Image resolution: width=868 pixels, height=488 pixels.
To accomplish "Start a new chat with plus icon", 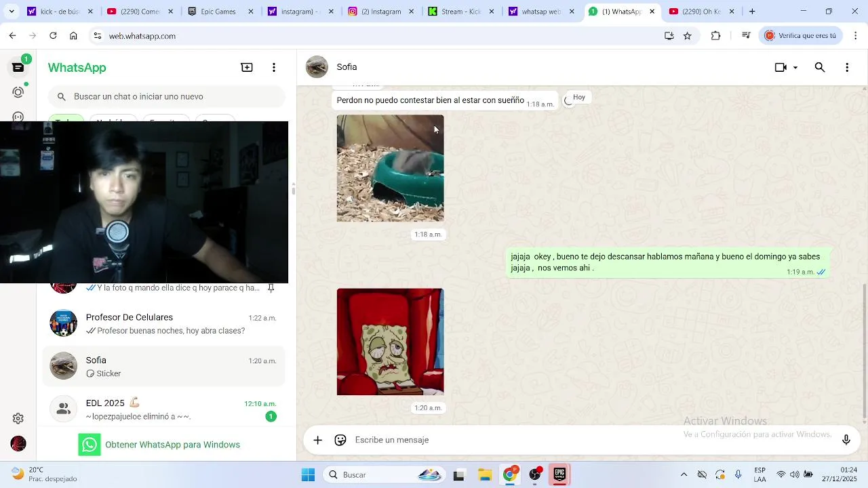I will 247,67.
